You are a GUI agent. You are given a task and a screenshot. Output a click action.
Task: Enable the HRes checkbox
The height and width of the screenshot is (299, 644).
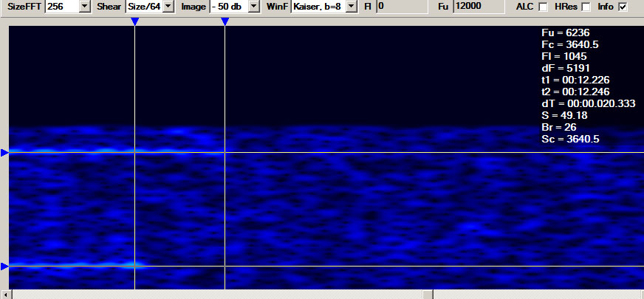[x=586, y=7]
